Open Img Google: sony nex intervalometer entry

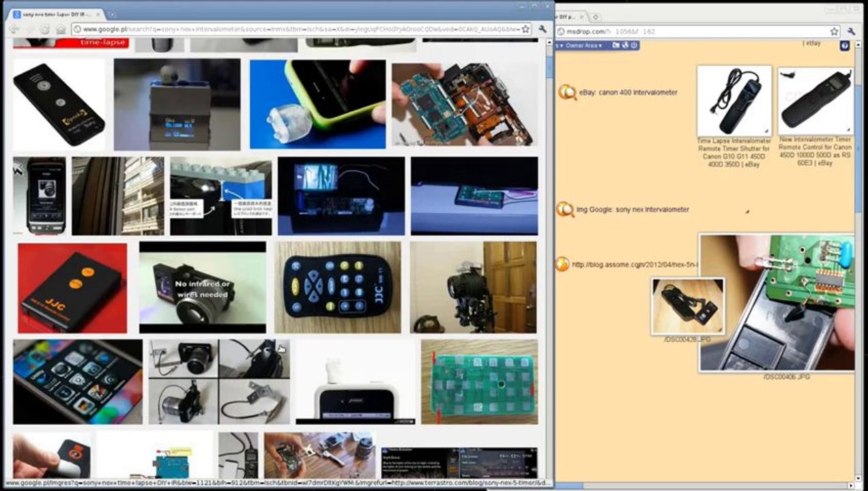633,209
